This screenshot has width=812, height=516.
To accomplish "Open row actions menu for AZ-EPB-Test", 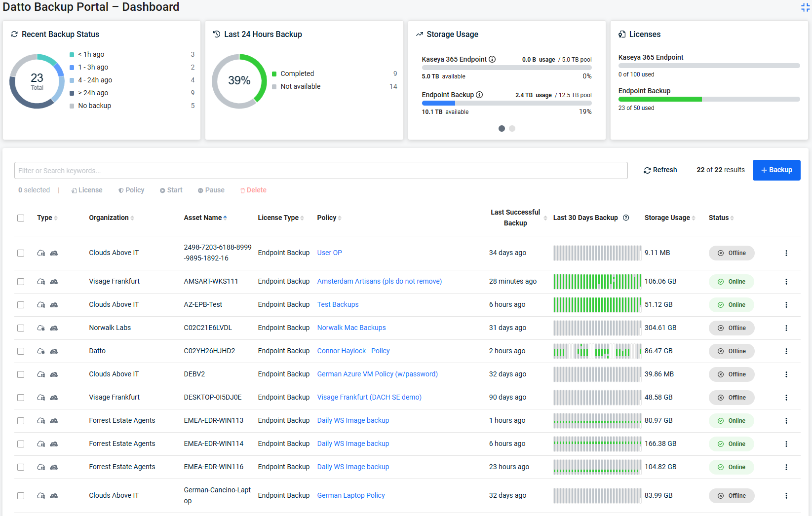I will (786, 305).
